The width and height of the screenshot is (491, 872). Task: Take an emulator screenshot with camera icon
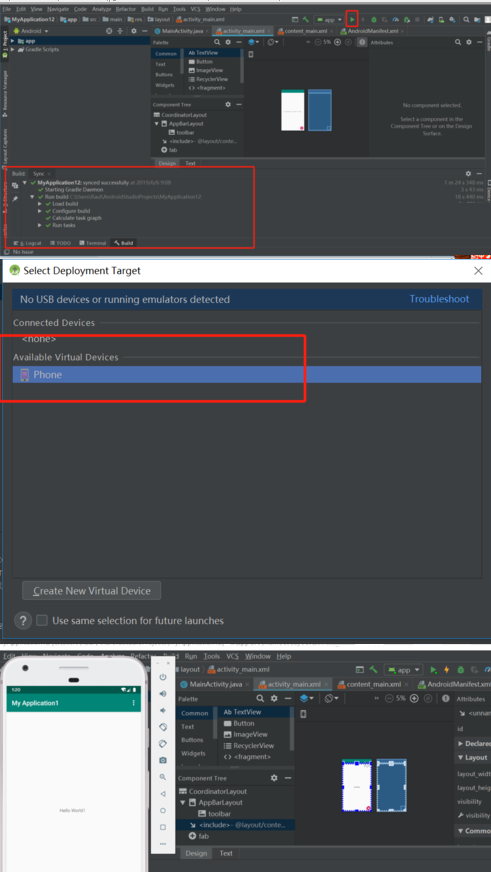(x=163, y=760)
